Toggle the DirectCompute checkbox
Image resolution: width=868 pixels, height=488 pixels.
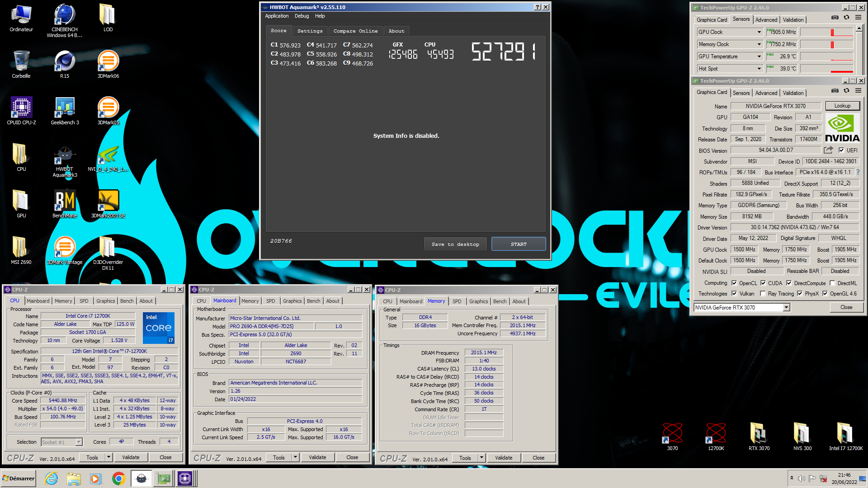[x=789, y=283]
